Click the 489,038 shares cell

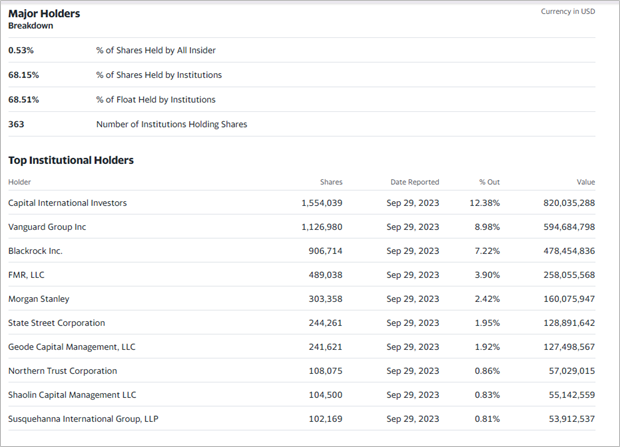325,275
